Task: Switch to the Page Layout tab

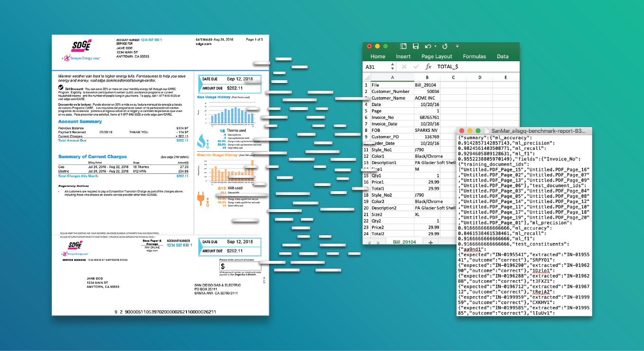Action: point(437,56)
